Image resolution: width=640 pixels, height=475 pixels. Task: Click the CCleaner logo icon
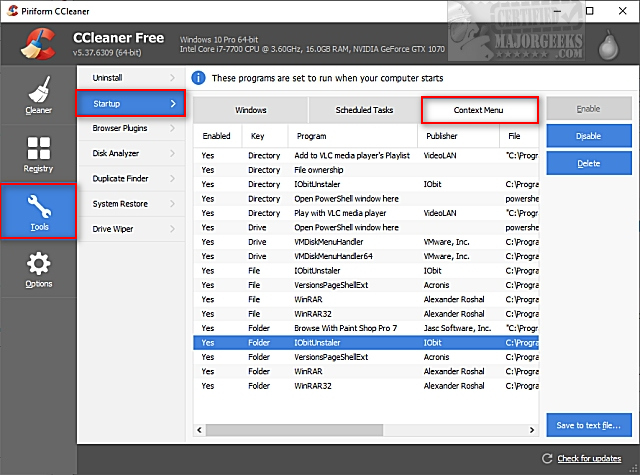36,44
